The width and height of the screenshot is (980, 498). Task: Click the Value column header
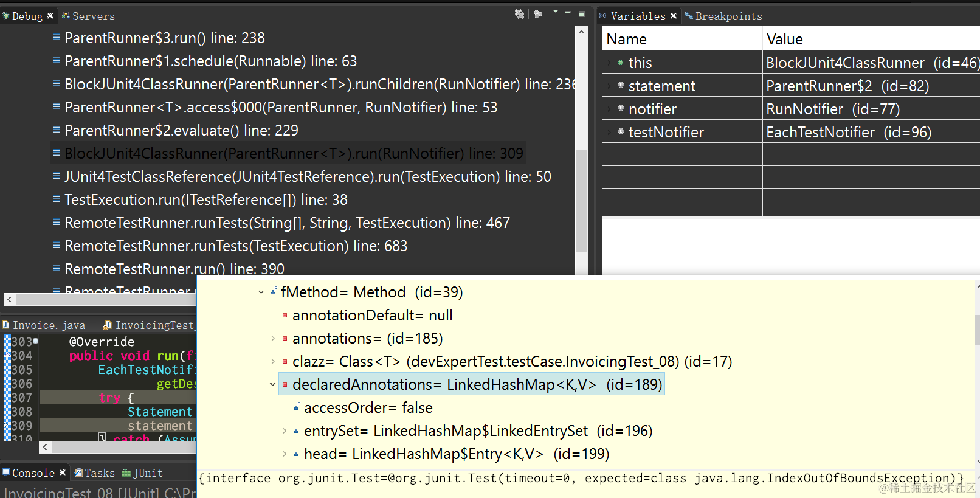pos(871,40)
